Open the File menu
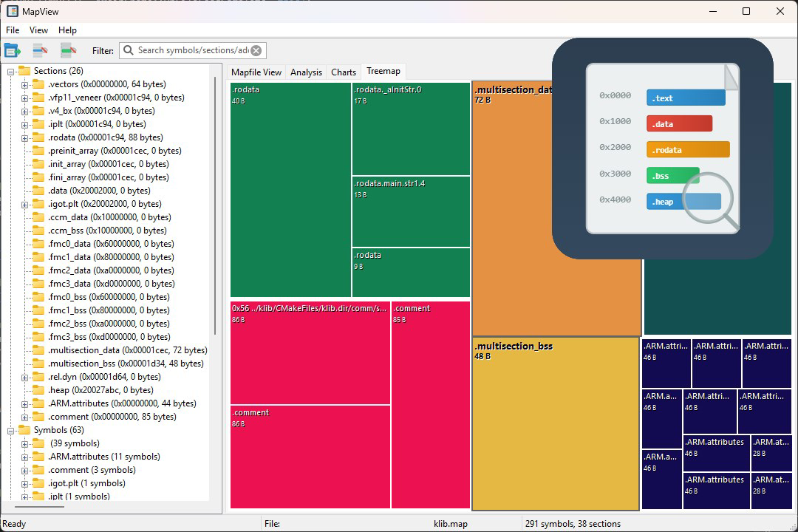The image size is (798, 532). coord(13,30)
